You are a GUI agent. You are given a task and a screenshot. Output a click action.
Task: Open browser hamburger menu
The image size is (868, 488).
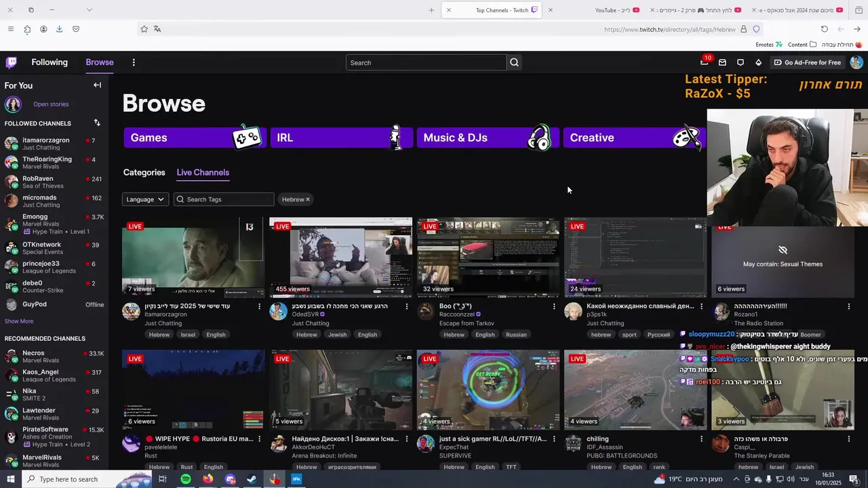click(11, 29)
